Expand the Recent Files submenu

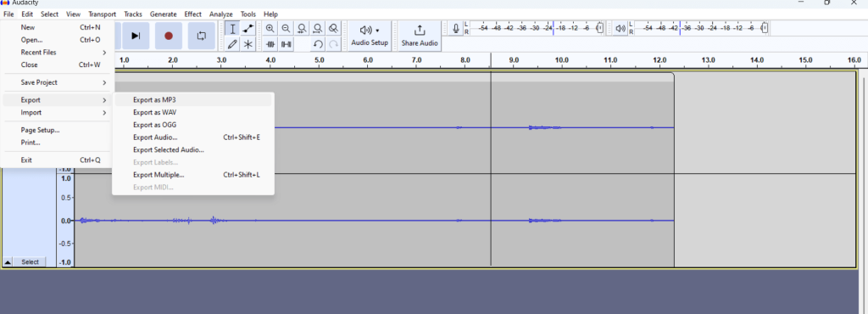pos(58,52)
